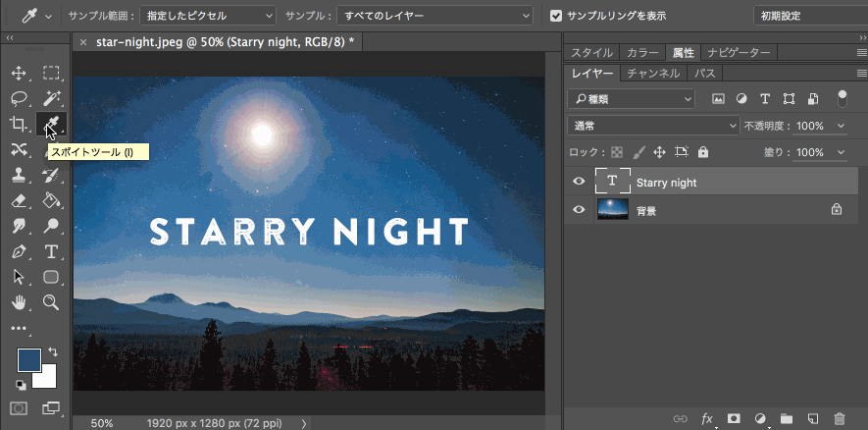Select the Rounded Rectangle shape tool
Image resolution: width=868 pixels, height=430 pixels.
51,277
